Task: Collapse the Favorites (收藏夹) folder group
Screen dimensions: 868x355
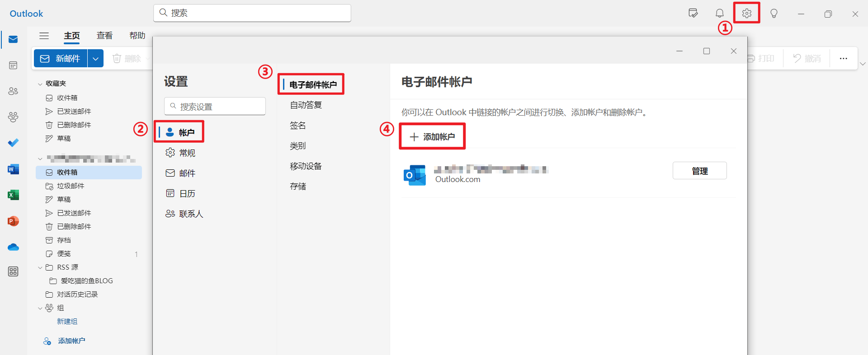Action: pyautogui.click(x=40, y=84)
